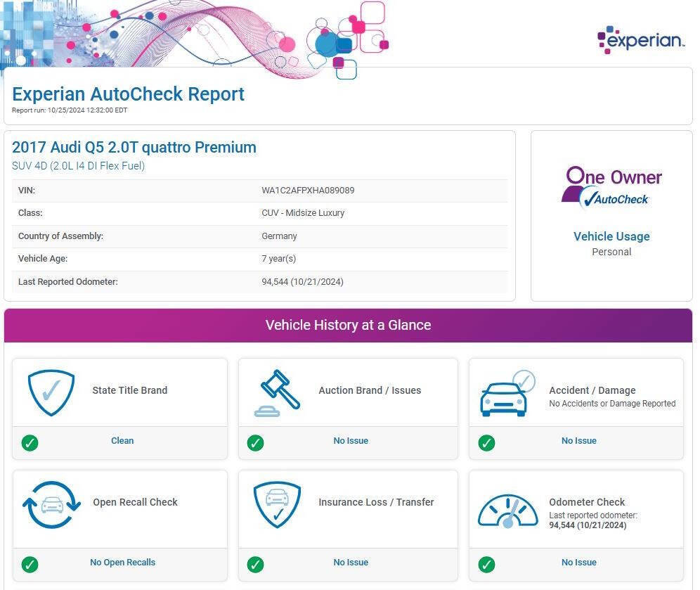Click green checkmark beside No Open Recalls

pos(30,564)
